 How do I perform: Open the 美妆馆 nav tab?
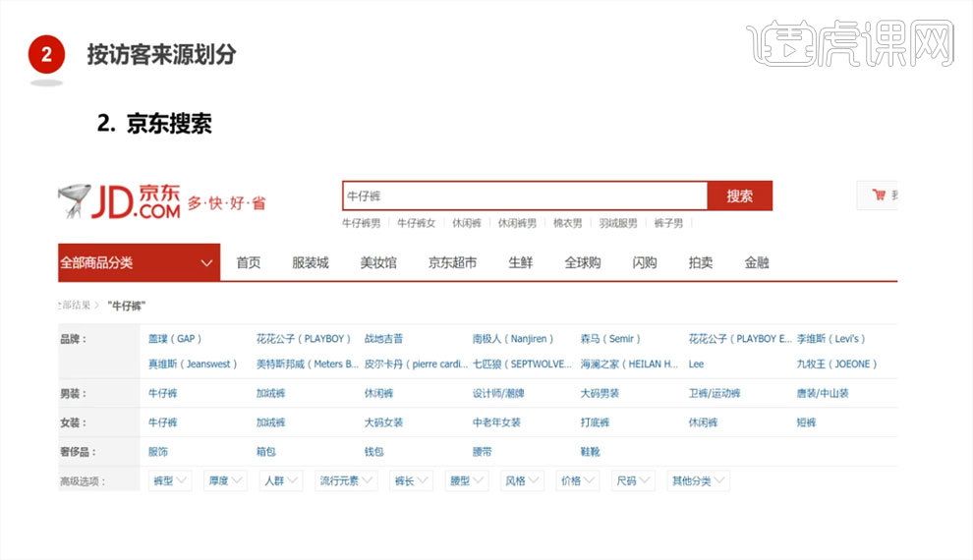click(x=378, y=263)
